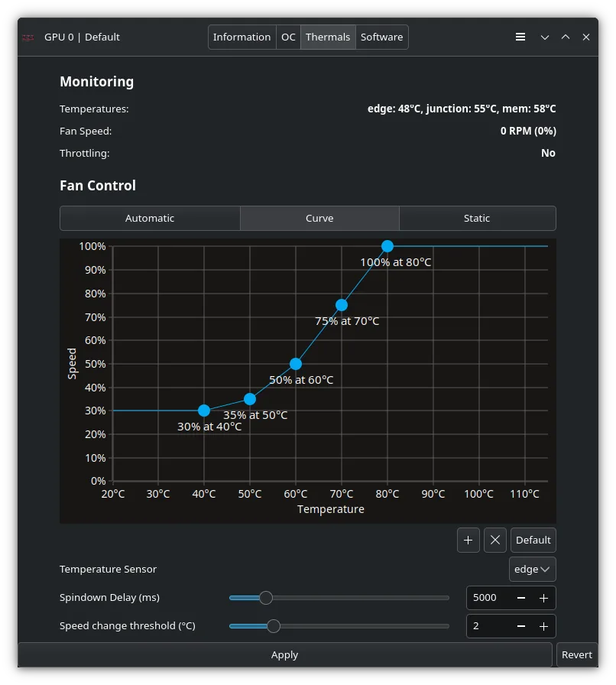Switch to the Information tab
The height and width of the screenshot is (685, 616).
pyautogui.click(x=242, y=37)
